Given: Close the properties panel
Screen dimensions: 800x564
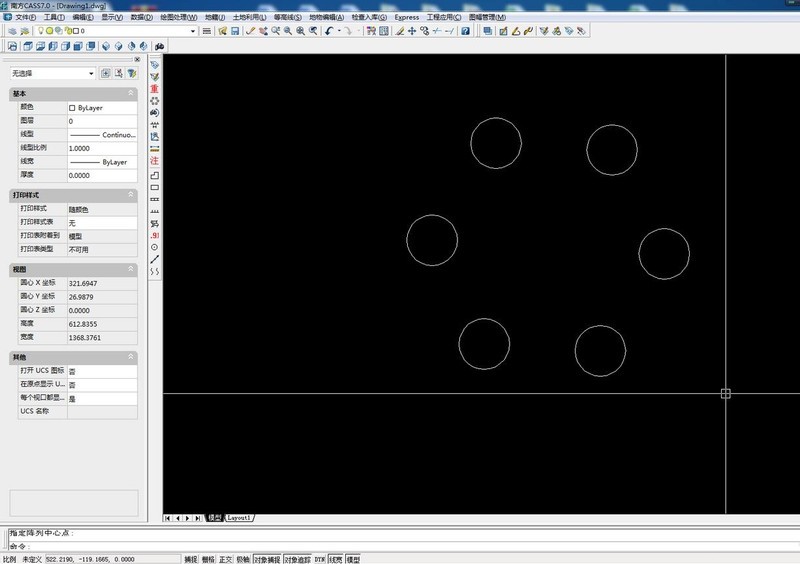Looking at the screenshot, I should (137, 59).
